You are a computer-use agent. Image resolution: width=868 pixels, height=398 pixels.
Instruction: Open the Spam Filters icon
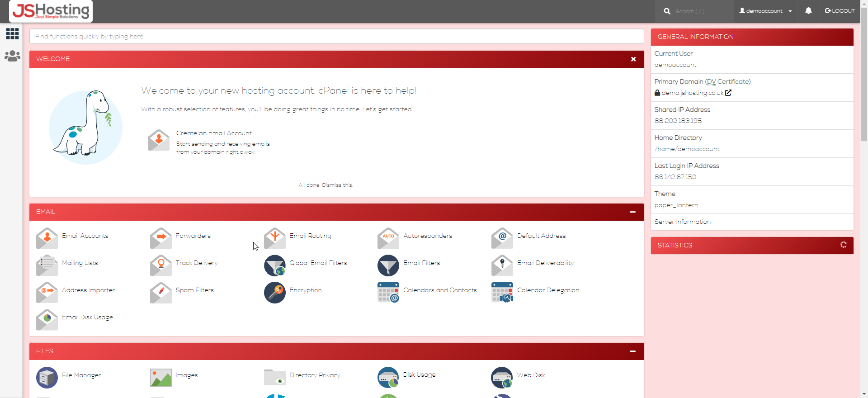[161, 293]
